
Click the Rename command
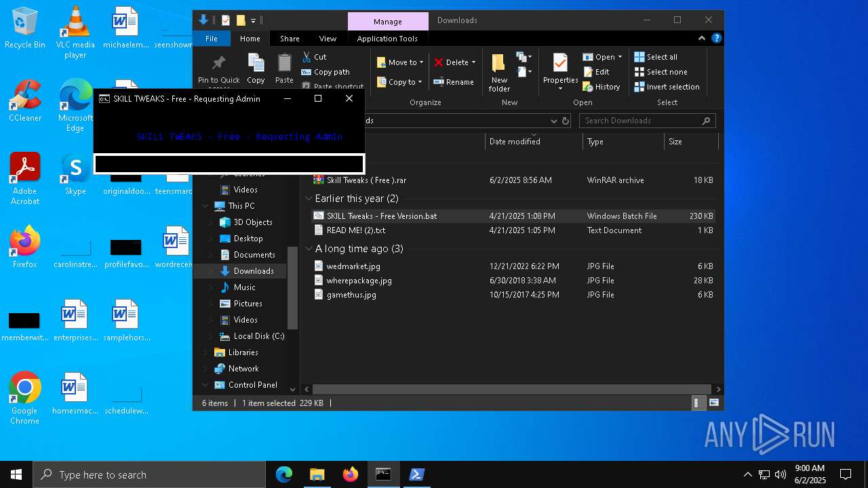pos(454,82)
